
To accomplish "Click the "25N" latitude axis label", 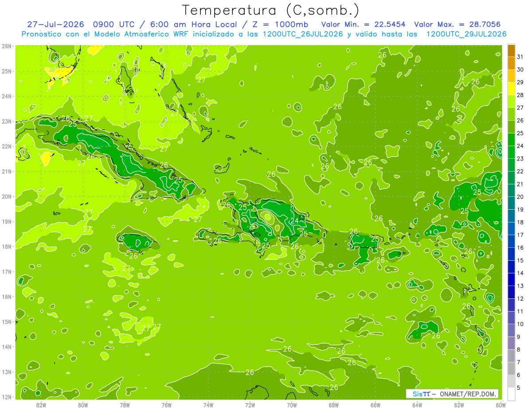I will [x=7, y=71].
